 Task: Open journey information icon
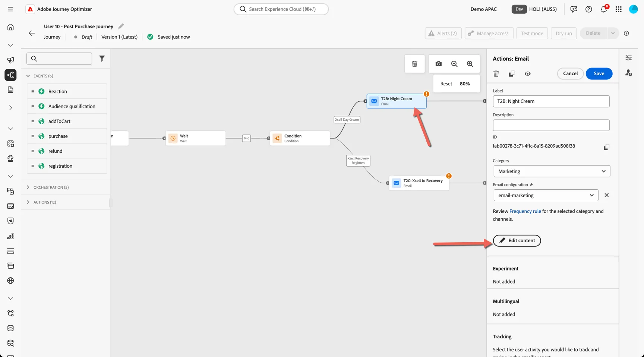[x=626, y=33]
